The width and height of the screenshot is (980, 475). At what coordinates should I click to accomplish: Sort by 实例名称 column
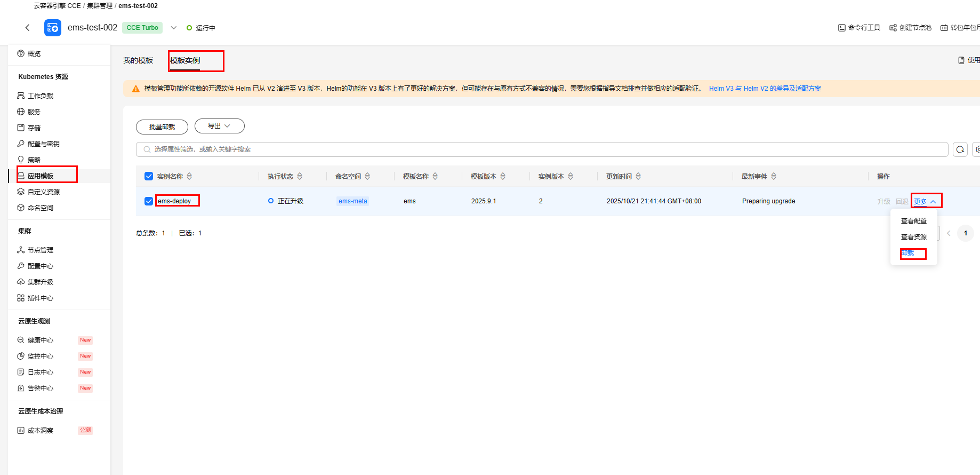pyautogui.click(x=189, y=176)
